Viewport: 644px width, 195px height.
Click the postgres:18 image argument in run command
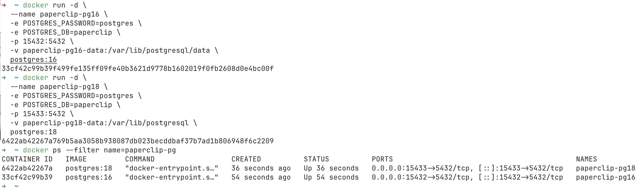tap(34, 132)
